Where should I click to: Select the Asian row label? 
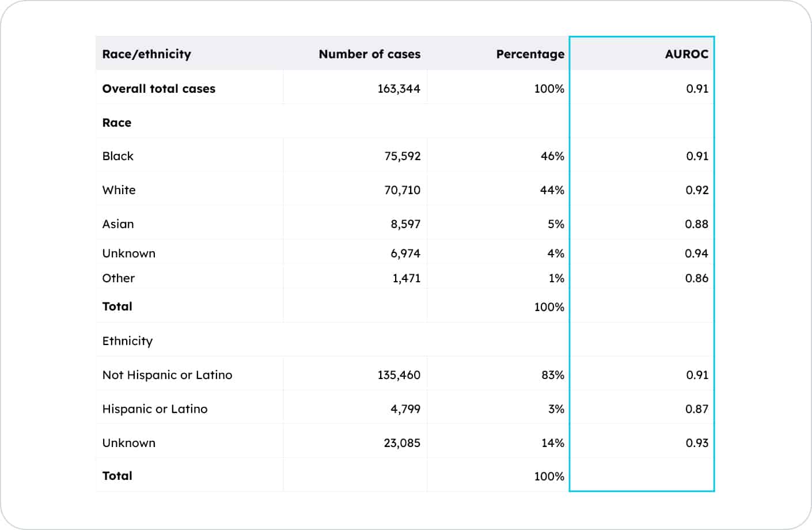[x=117, y=224]
